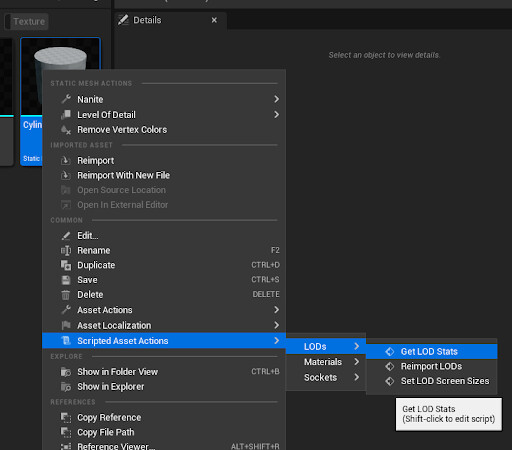
Task: Click the Remove Vertex Colors icon
Action: (x=66, y=130)
